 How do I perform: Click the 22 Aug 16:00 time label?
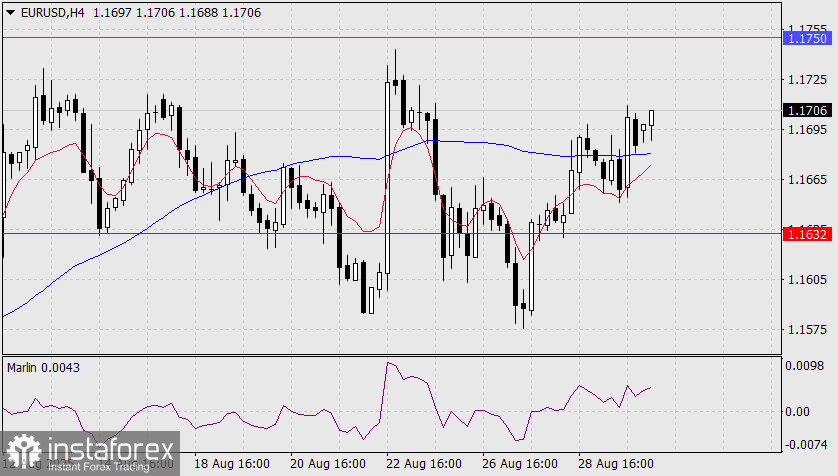424,464
